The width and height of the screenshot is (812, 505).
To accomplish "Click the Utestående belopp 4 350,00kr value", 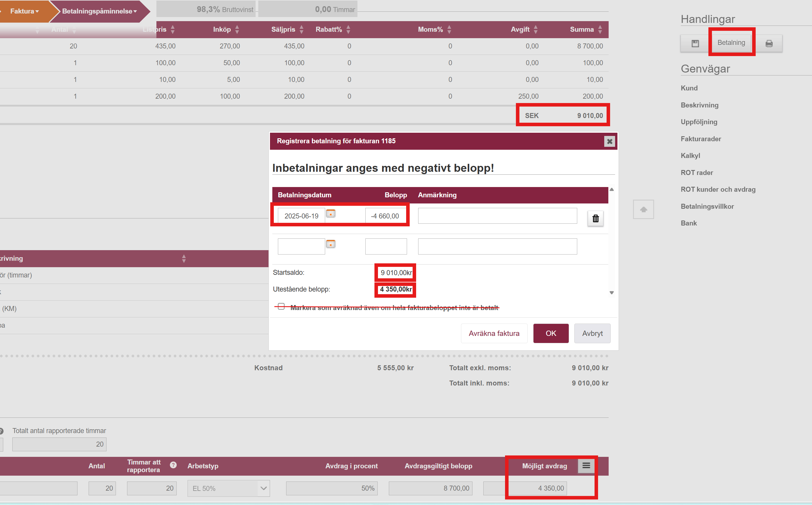I will (x=396, y=289).
